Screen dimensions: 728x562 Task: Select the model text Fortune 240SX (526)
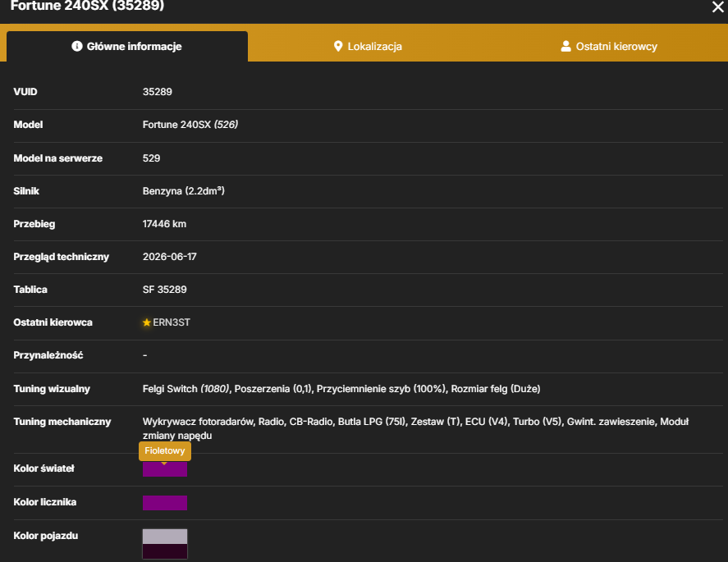tap(190, 125)
